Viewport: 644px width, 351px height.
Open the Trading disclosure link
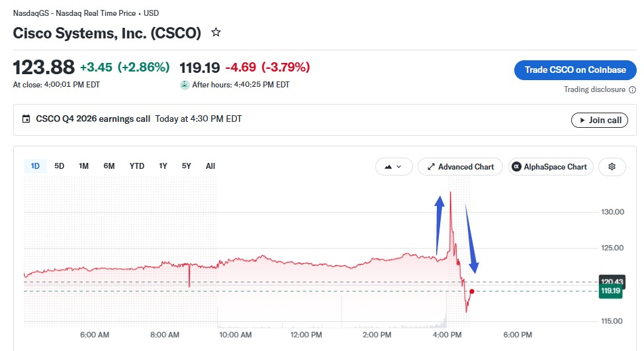tap(594, 89)
